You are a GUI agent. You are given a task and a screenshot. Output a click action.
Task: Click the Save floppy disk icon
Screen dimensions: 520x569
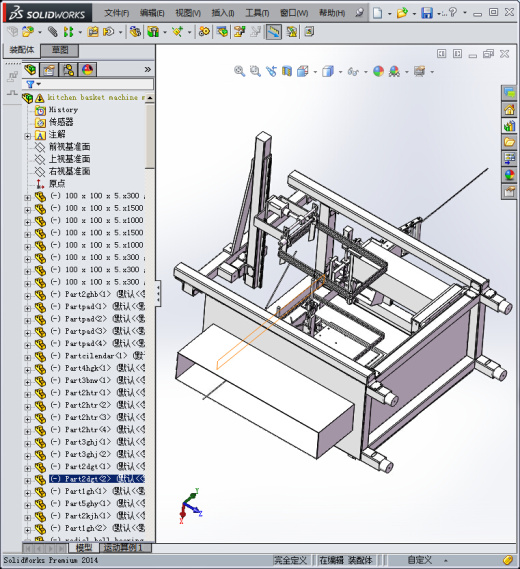tap(427, 13)
